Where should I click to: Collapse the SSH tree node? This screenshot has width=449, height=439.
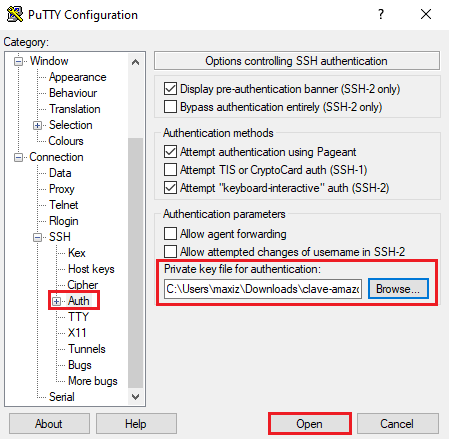click(38, 237)
